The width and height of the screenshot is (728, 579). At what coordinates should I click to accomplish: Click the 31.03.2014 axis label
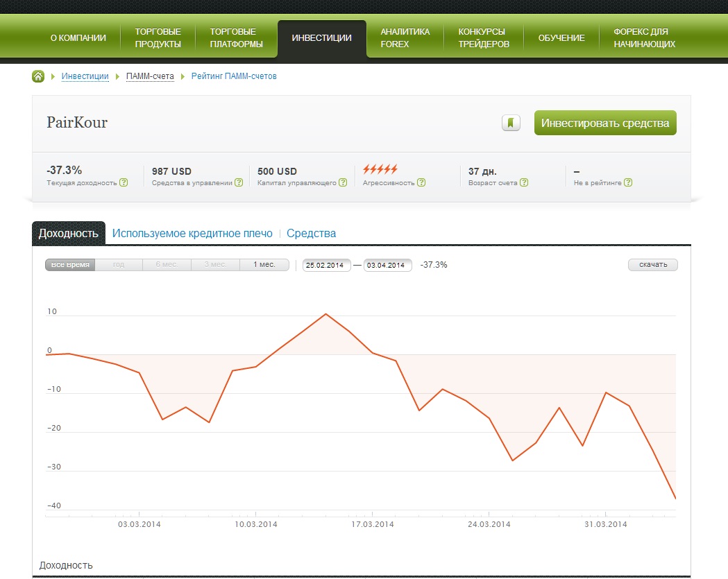(605, 524)
